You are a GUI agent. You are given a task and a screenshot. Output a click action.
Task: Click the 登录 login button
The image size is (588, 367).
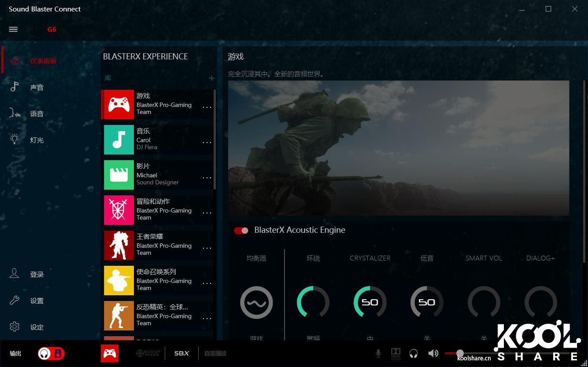[37, 275]
